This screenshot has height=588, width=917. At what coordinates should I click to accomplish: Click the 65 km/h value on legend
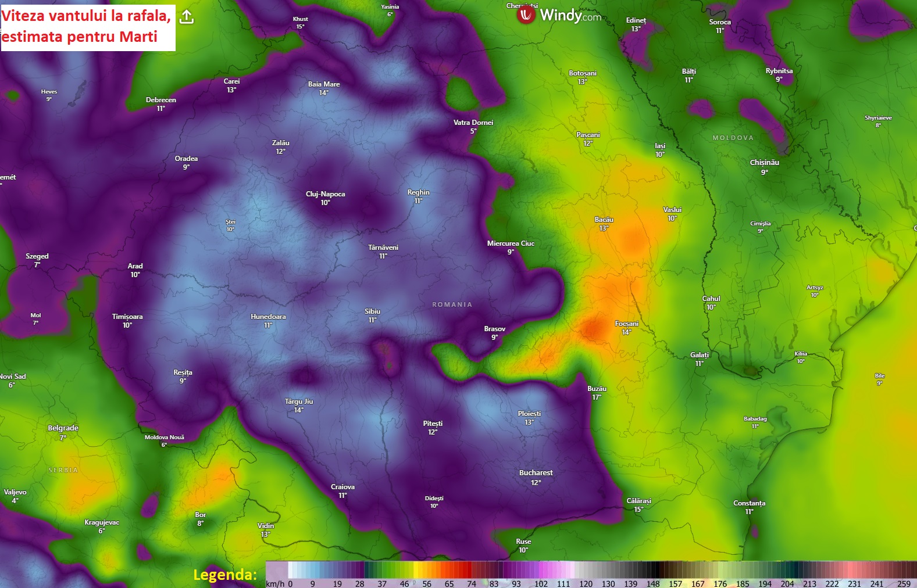click(x=449, y=583)
